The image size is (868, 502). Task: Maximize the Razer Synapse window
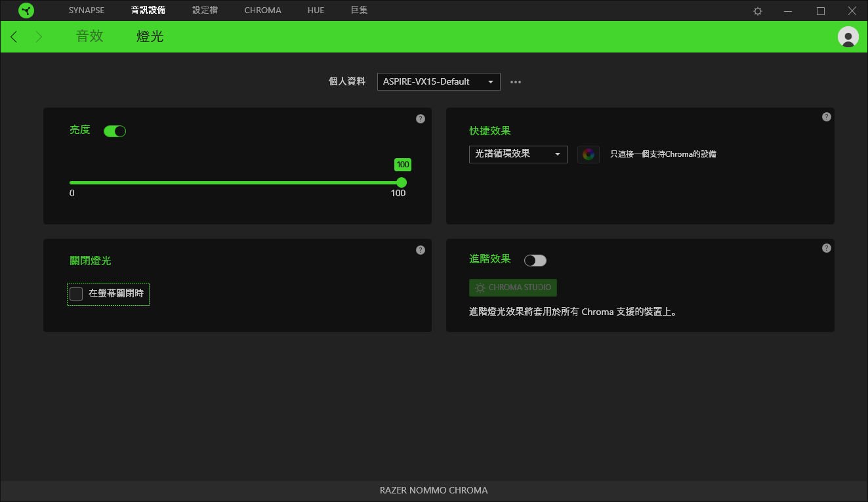821,11
